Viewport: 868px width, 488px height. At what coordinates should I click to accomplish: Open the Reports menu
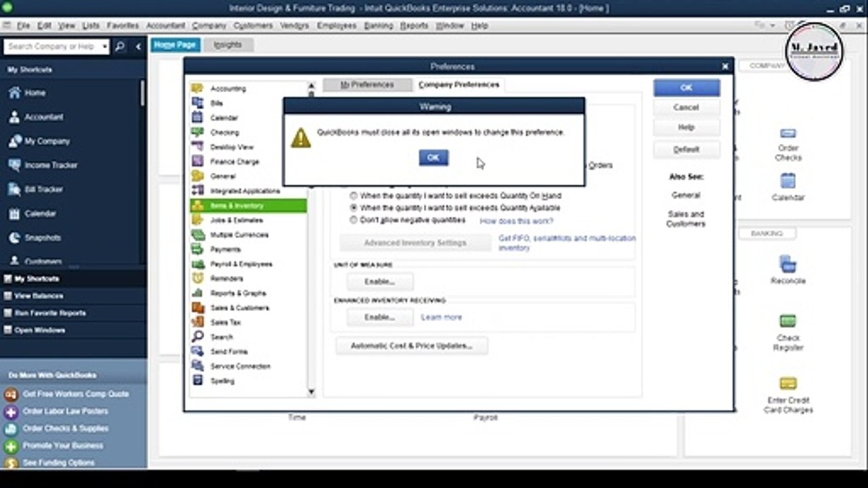tap(414, 26)
